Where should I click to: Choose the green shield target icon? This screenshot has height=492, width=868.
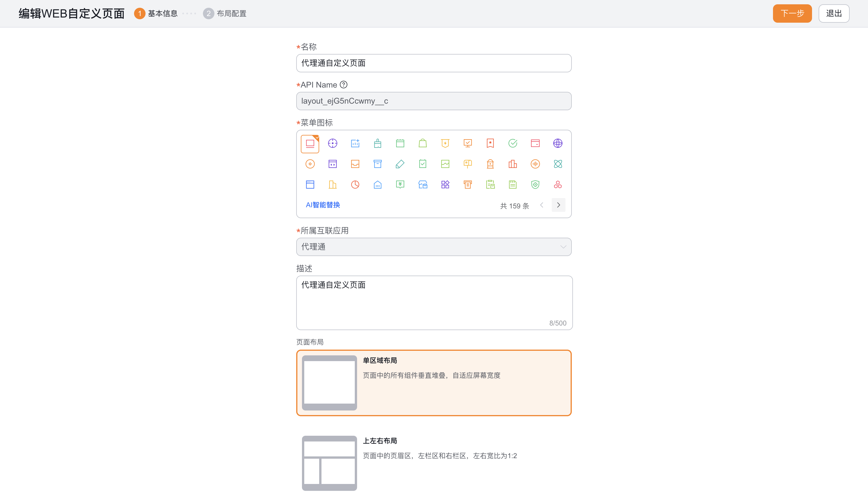535,185
